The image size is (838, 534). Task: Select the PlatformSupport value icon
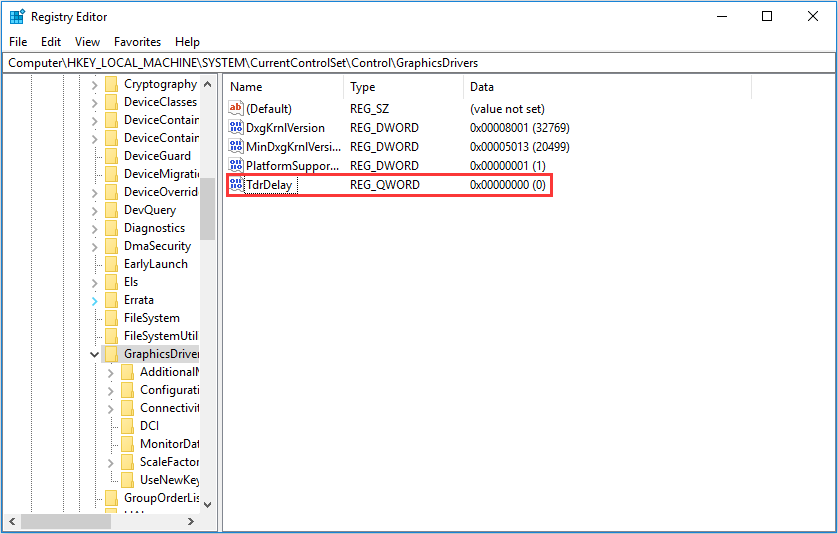[236, 166]
